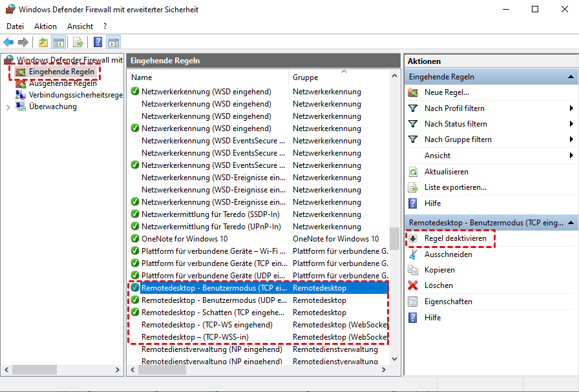Toggle the action pane toolbar icon
This screenshot has height=392, width=579.
(114, 43)
